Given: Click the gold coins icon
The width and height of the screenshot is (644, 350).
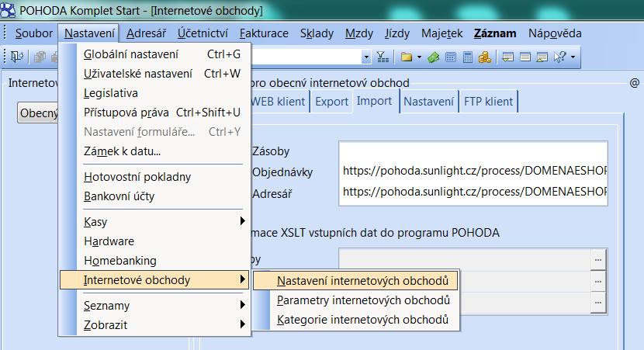Looking at the screenshot, I should coord(485,57).
